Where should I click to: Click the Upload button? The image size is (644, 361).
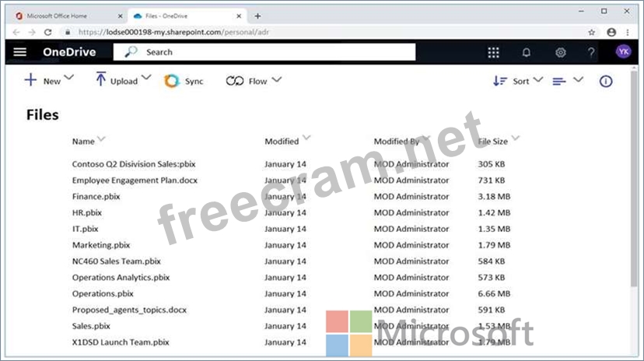[117, 80]
